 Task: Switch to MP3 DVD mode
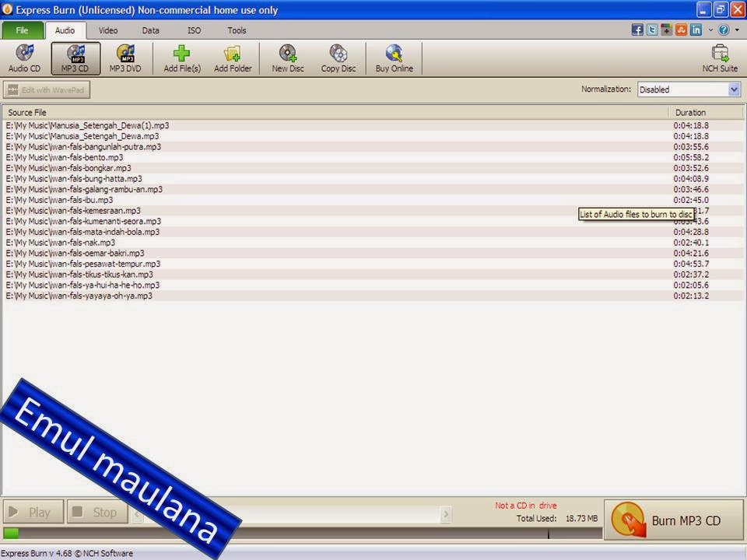pos(127,57)
